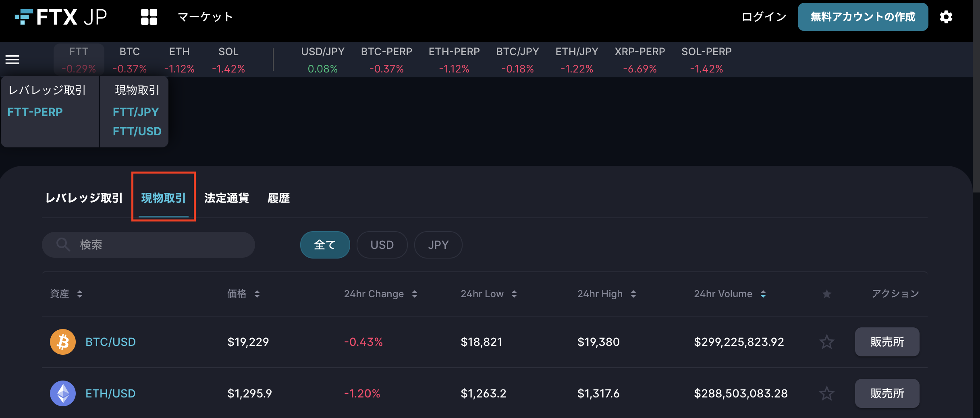This screenshot has height=418, width=980.
Task: Sort by 24hr Change arrows
Action: click(x=415, y=294)
